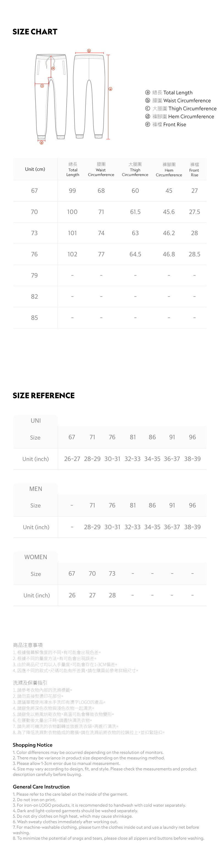
Task: Click the Shopping Notice heading
Action: point(33,745)
